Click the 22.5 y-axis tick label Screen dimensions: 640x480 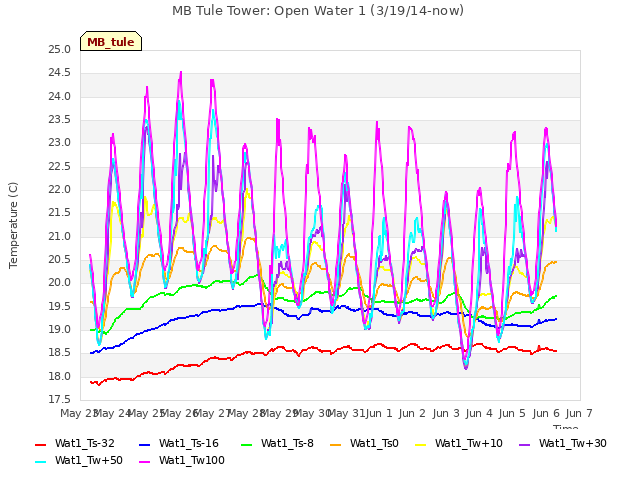[60, 167]
